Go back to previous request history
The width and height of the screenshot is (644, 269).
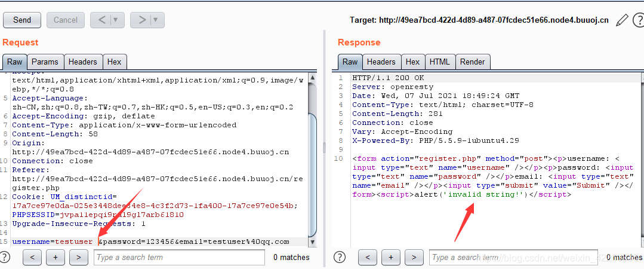(x=102, y=20)
